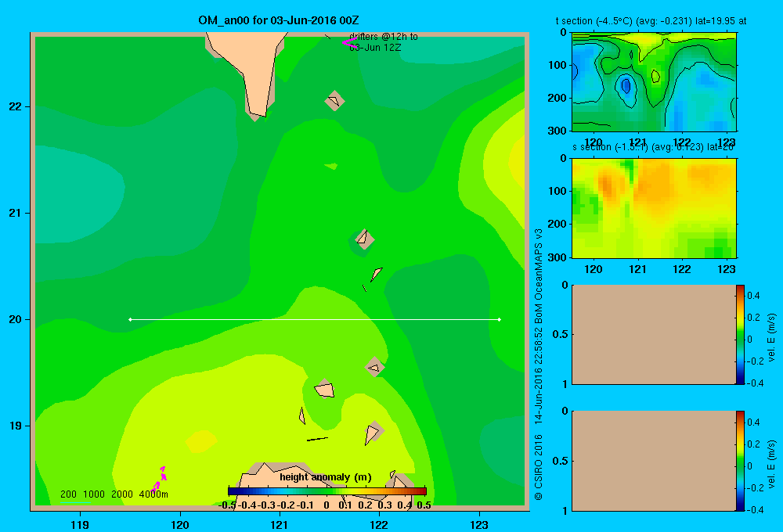Click latitude label '19' on main map
783x532 pixels.
(16, 426)
